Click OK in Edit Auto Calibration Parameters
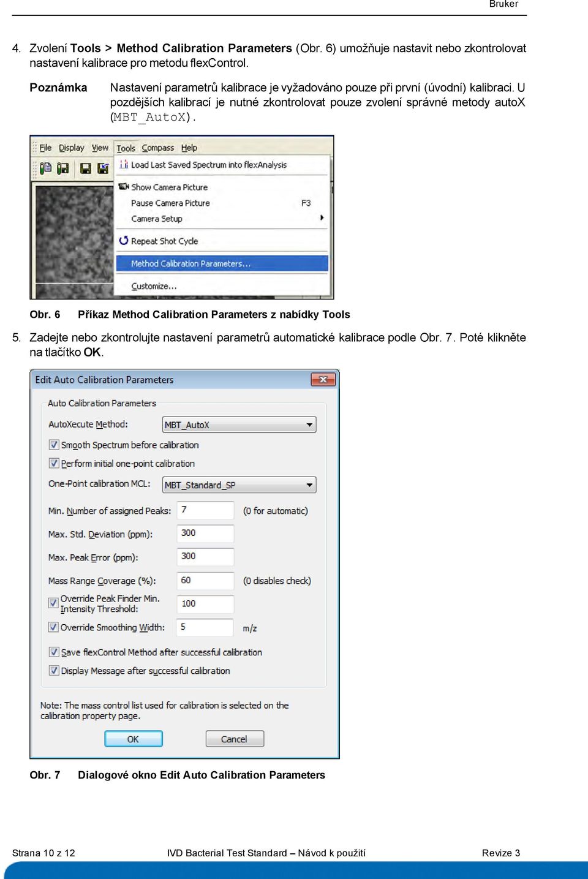Image resolution: width=588 pixels, height=879 pixels. click(133, 739)
